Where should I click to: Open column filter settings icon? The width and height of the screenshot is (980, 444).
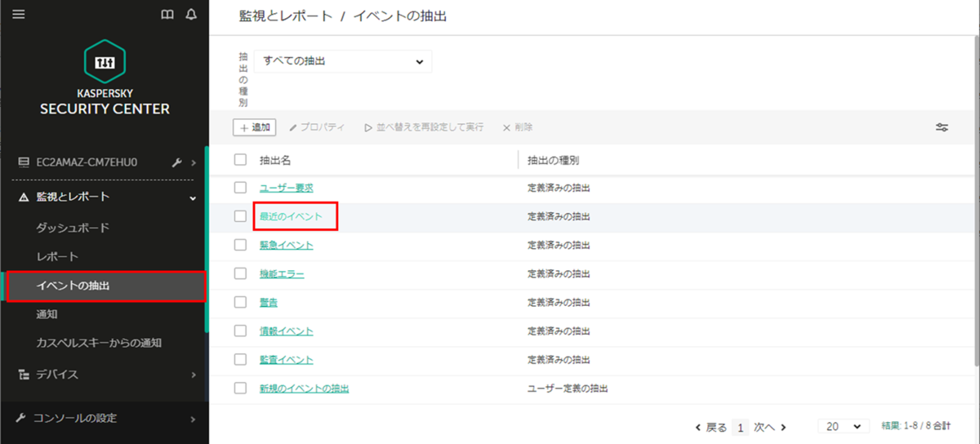point(942,127)
